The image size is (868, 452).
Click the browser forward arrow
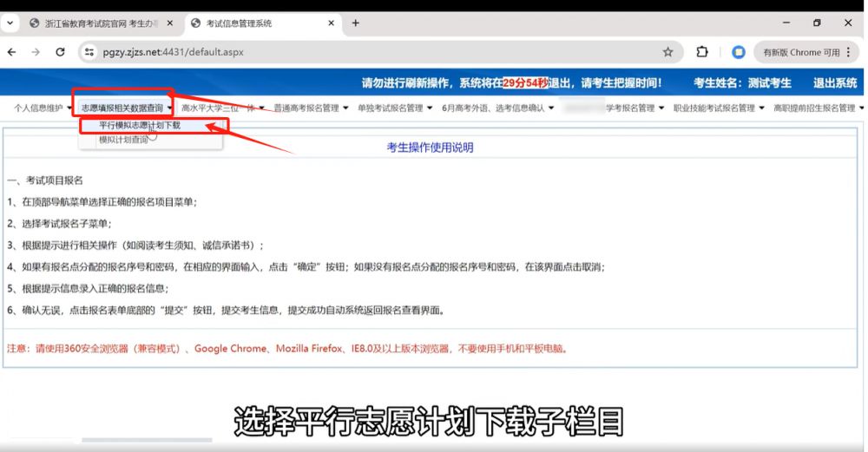tap(36, 52)
